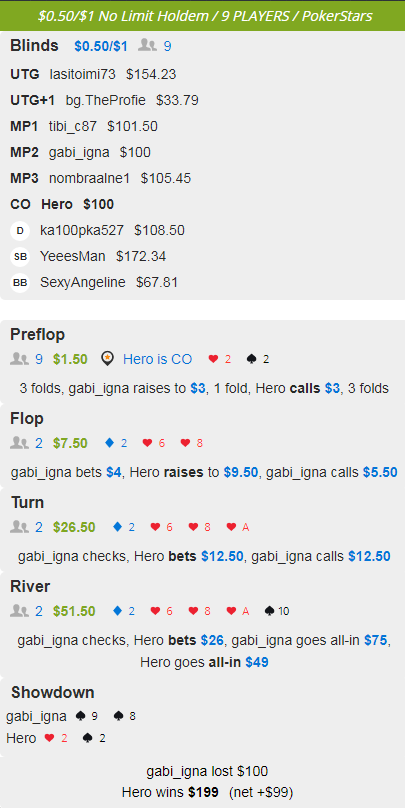Screen dimensions: 405x808
Task: Click the green header title bar
Action: pos(202,15)
